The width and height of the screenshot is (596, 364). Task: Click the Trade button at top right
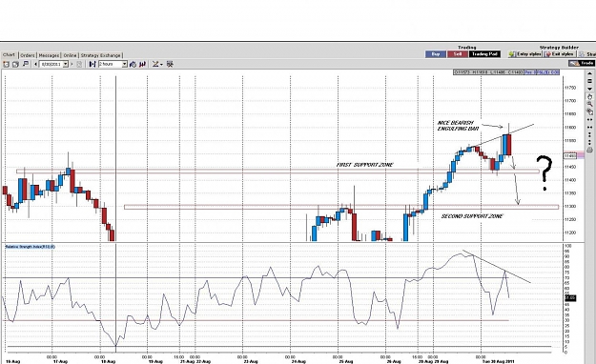582,63
